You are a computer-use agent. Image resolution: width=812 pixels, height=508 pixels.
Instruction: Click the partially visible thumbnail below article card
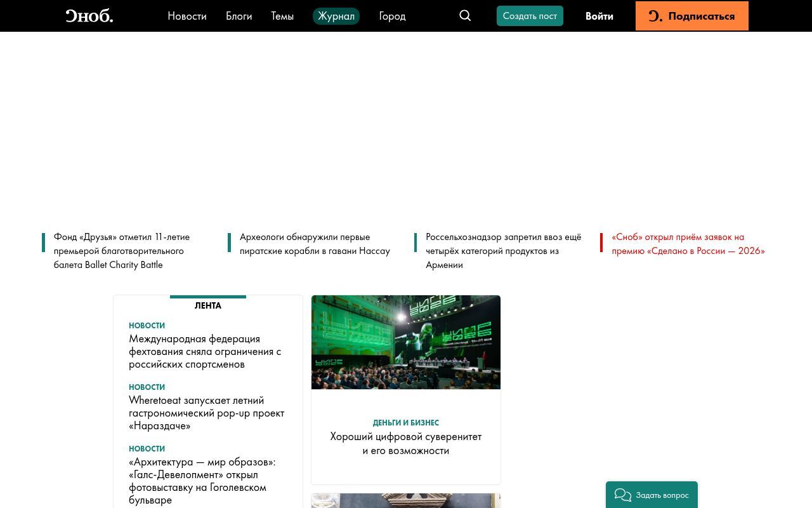point(406,500)
